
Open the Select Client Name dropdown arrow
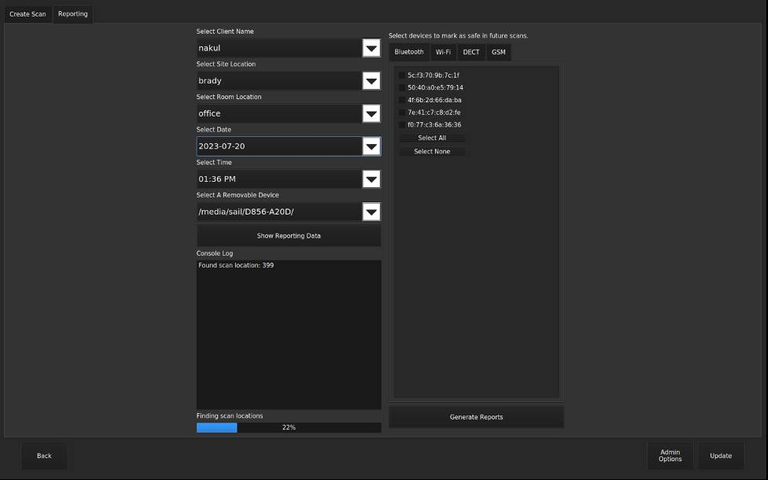[x=371, y=48]
